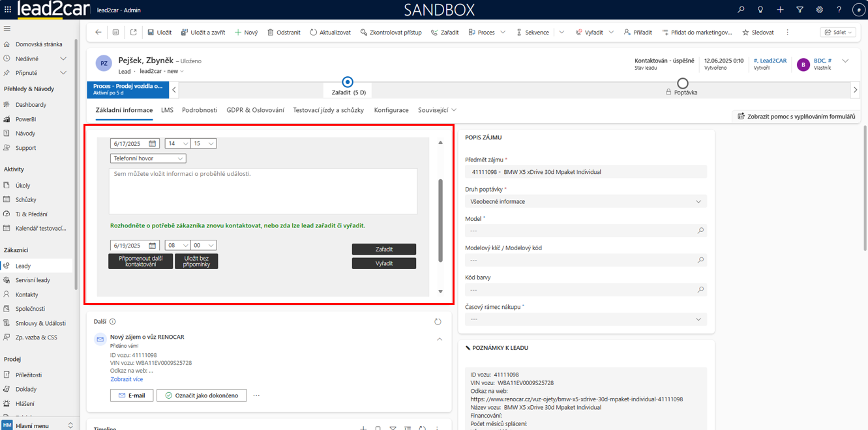Click the Odstranit trash icon
The image size is (868, 430).
(271, 33)
